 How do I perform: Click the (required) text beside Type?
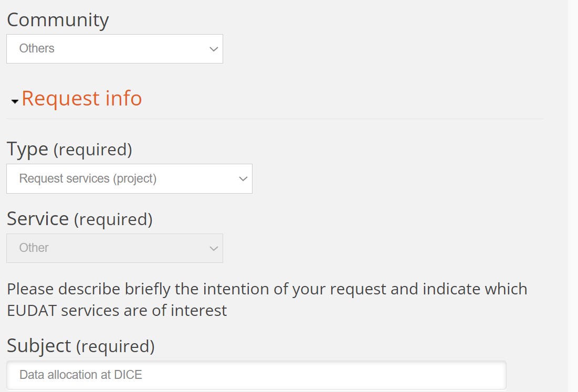[x=93, y=150]
